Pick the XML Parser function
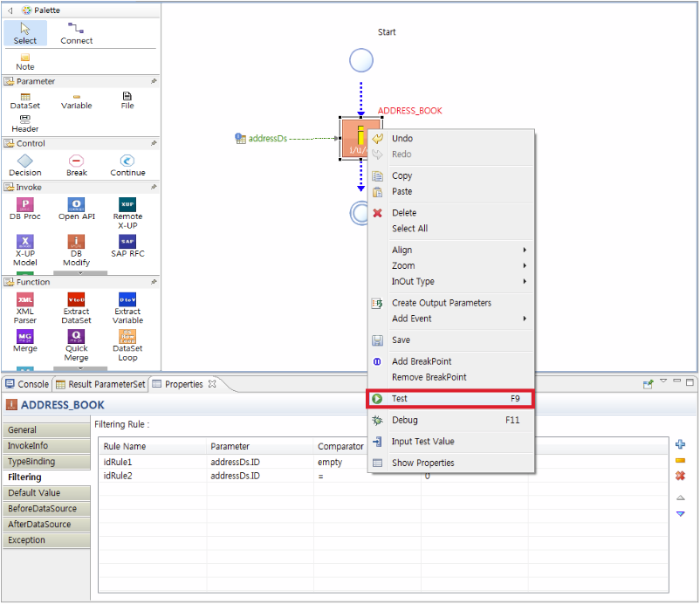Image resolution: width=700 pixels, height=604 pixels. pyautogui.click(x=25, y=308)
